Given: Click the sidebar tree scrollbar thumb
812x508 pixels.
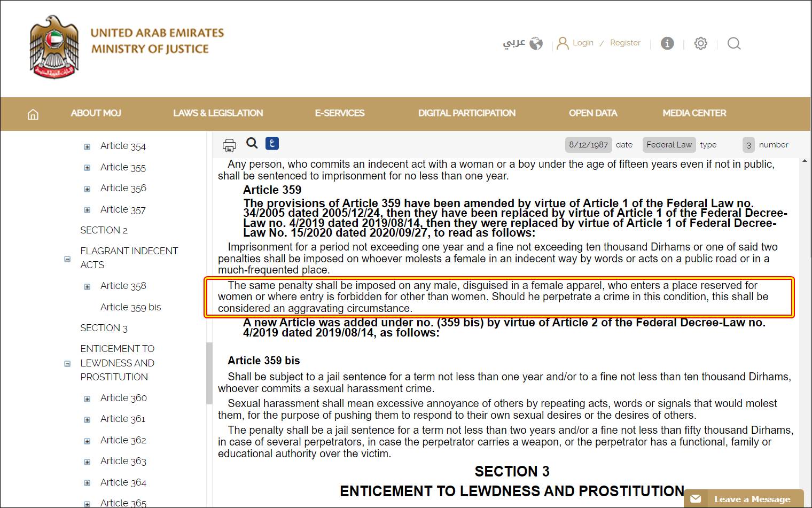Looking at the screenshot, I should tap(209, 373).
